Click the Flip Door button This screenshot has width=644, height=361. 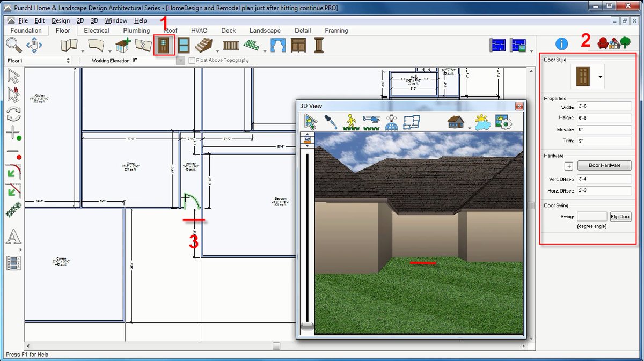621,217
